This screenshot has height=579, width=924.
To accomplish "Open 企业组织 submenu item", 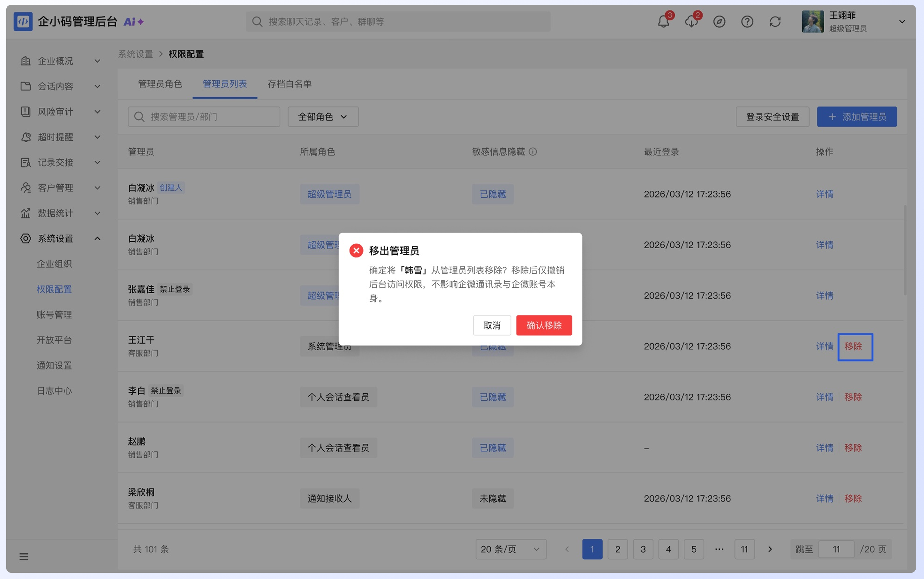I will 54,264.
